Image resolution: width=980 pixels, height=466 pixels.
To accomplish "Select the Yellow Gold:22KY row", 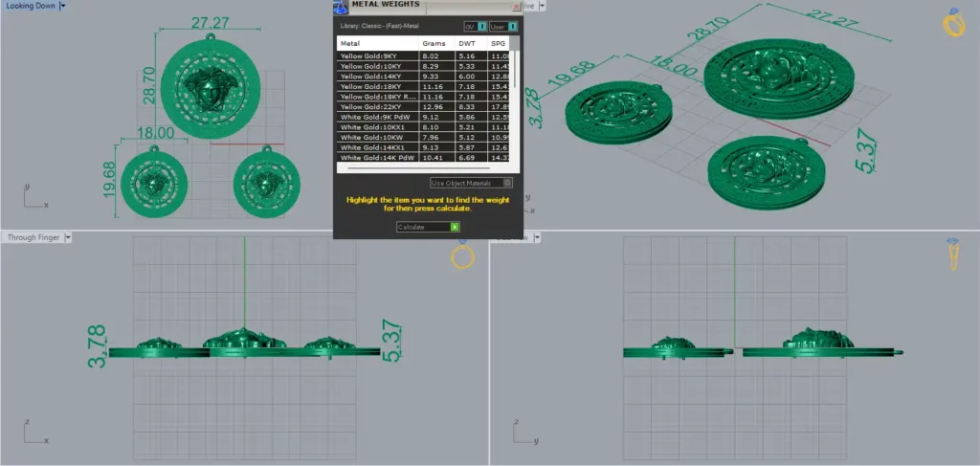I will [x=423, y=107].
